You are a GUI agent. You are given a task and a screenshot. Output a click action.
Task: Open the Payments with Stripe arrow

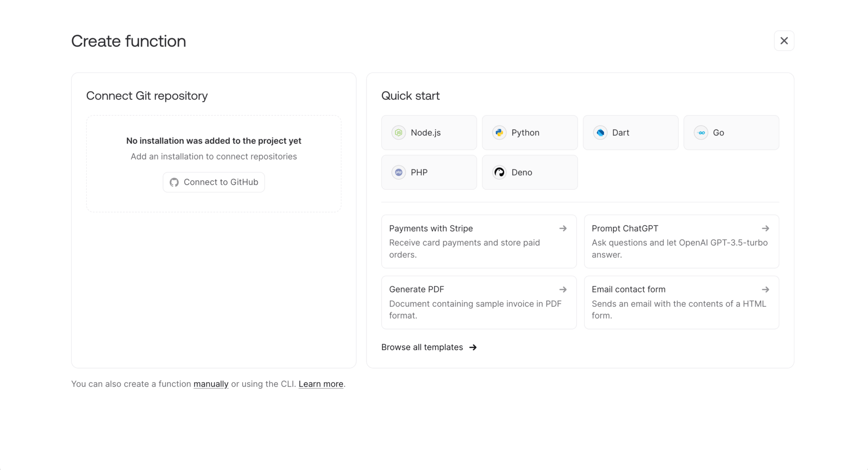click(563, 228)
